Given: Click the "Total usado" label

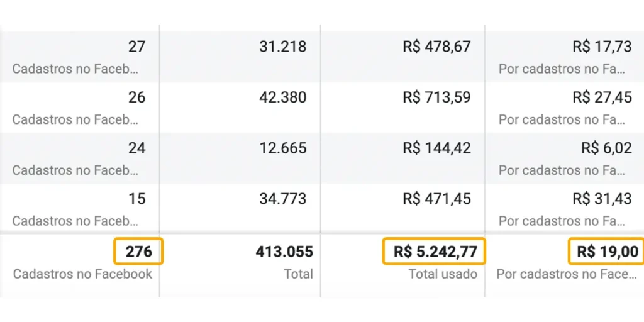Looking at the screenshot, I should [x=443, y=274].
